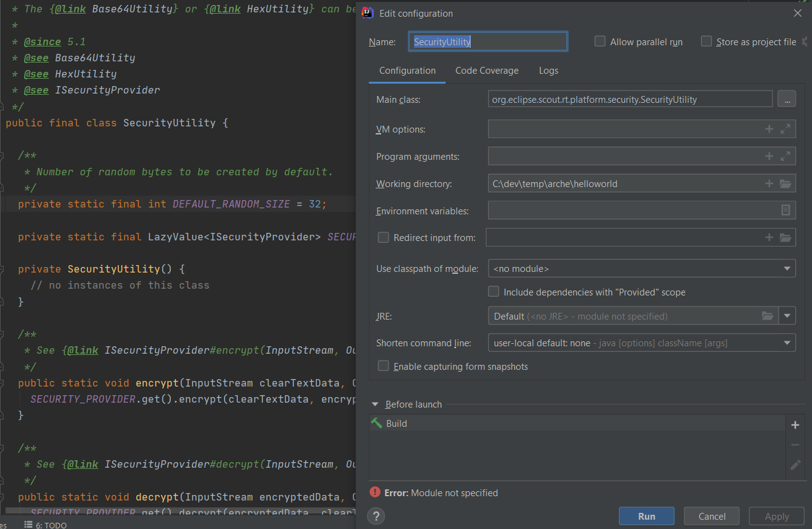This screenshot has width=812, height=529.
Task: Click the folder icon in the JRE field
Action: (767, 316)
